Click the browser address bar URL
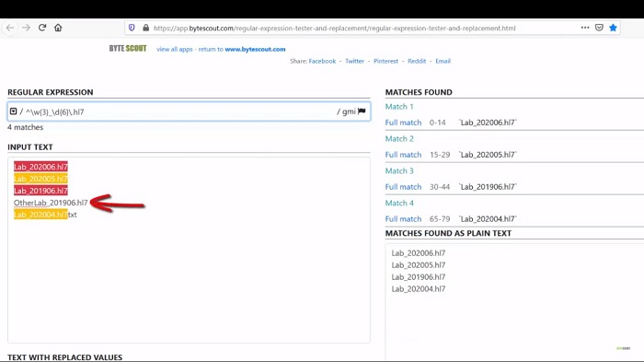Screen dimensions: 644x362 point(334,28)
